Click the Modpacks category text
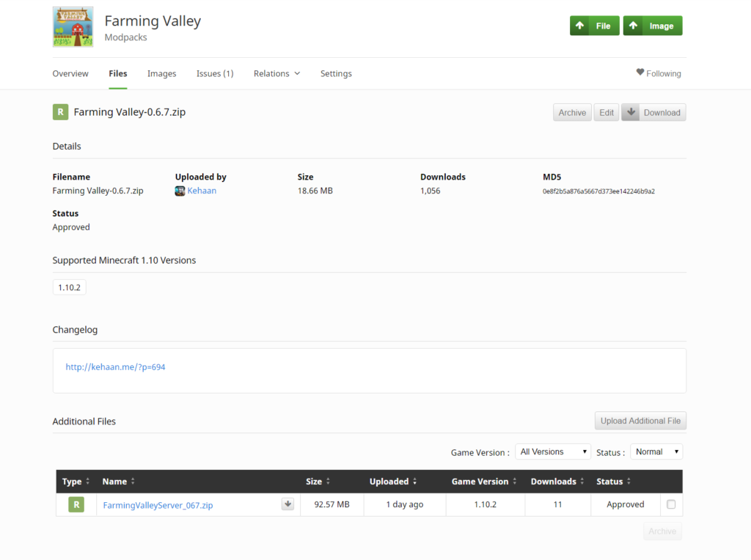Viewport: 751px width, 560px height. click(x=126, y=37)
